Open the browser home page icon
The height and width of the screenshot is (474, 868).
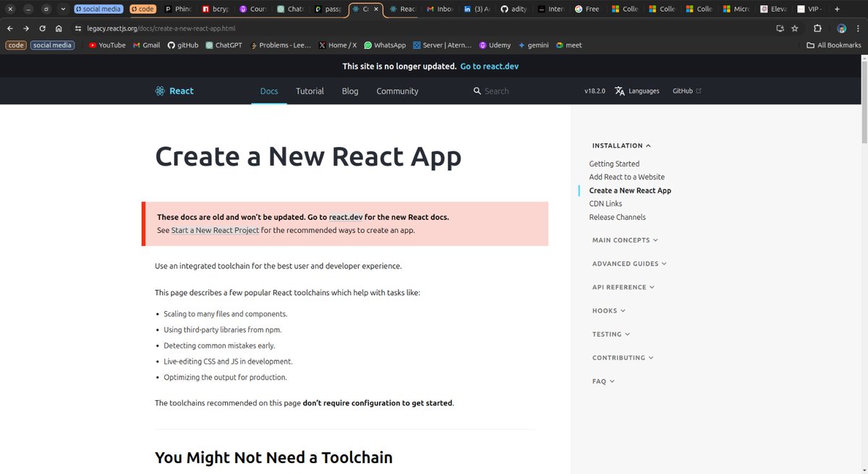59,28
